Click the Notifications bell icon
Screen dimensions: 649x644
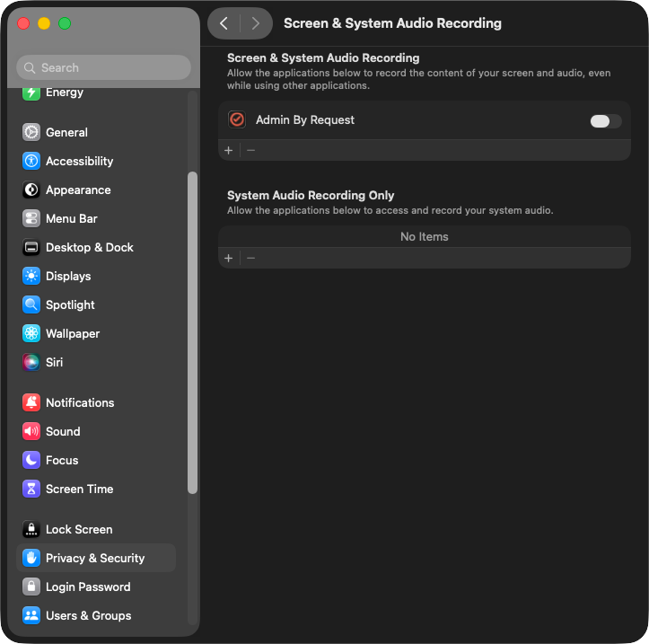(x=31, y=402)
